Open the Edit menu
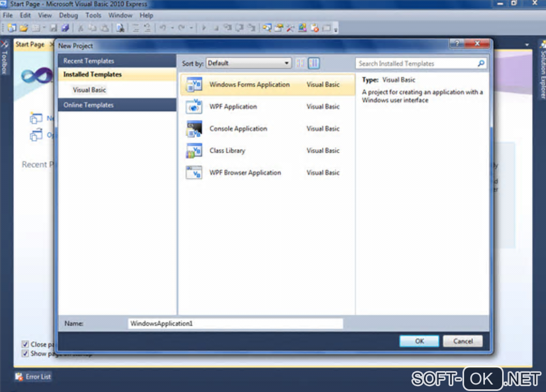 (25, 16)
